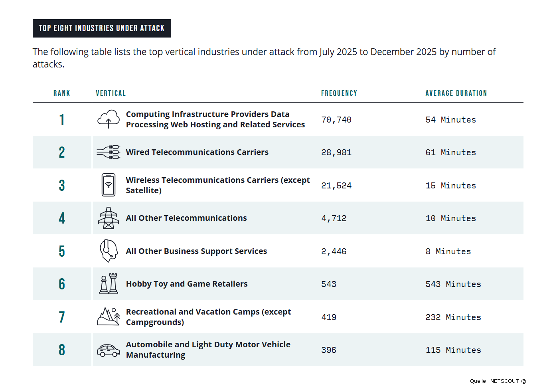
Task: Click the headset support icon
Action: (108, 251)
